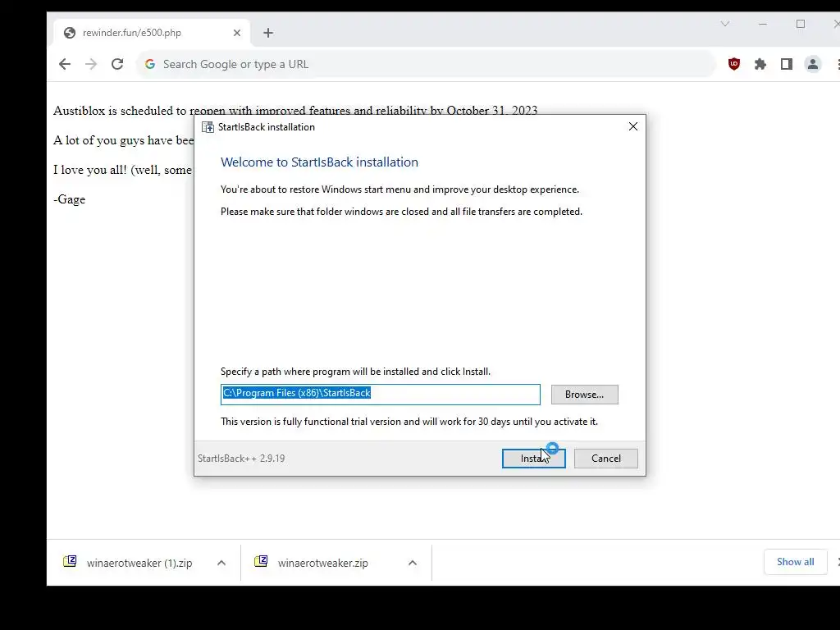Click the '-Gage' signature text on page

69,199
